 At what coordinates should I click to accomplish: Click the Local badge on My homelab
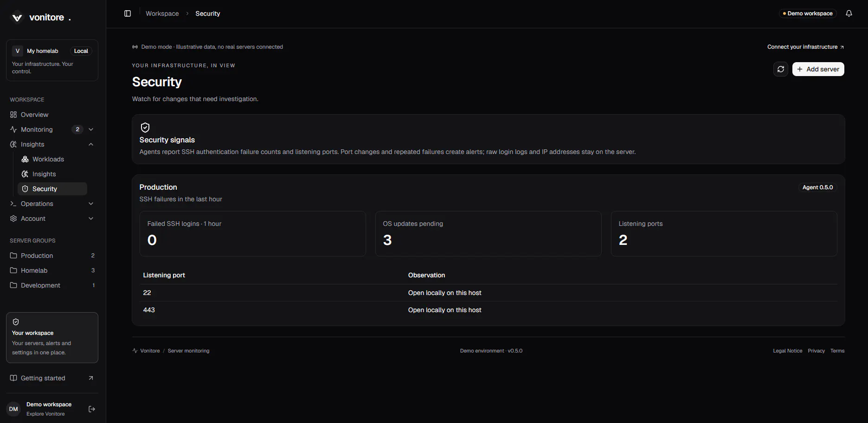point(81,51)
